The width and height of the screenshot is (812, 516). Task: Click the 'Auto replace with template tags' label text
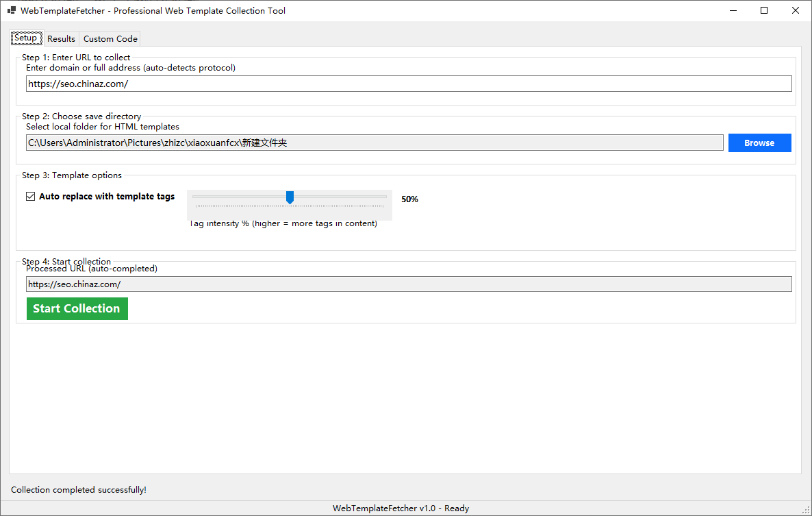pos(107,197)
